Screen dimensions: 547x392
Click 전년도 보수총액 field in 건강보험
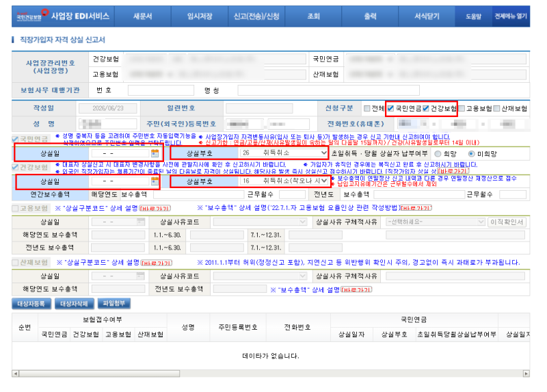click(x=419, y=194)
